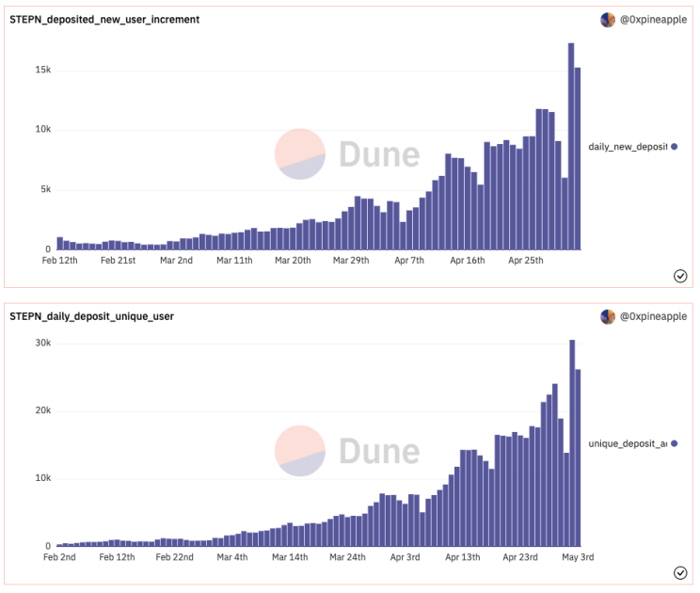Click the 'Apr 23rd' axis label
The height and width of the screenshot is (593, 700).
(520, 557)
